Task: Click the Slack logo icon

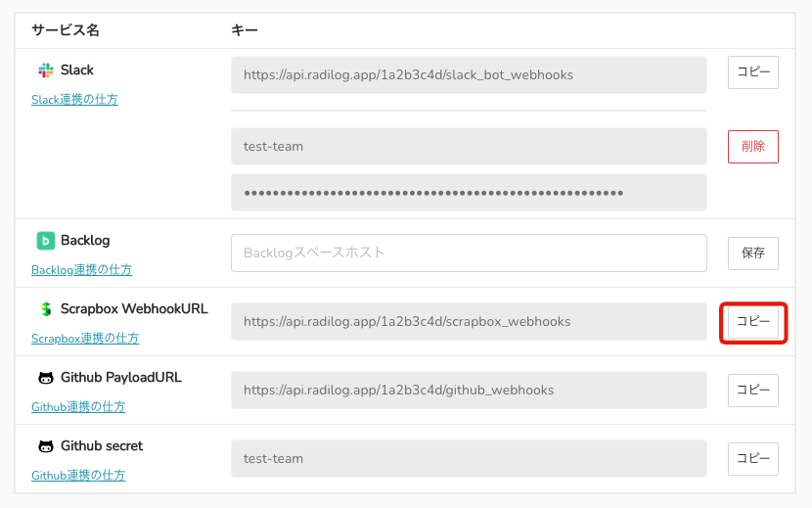Action: [45, 70]
